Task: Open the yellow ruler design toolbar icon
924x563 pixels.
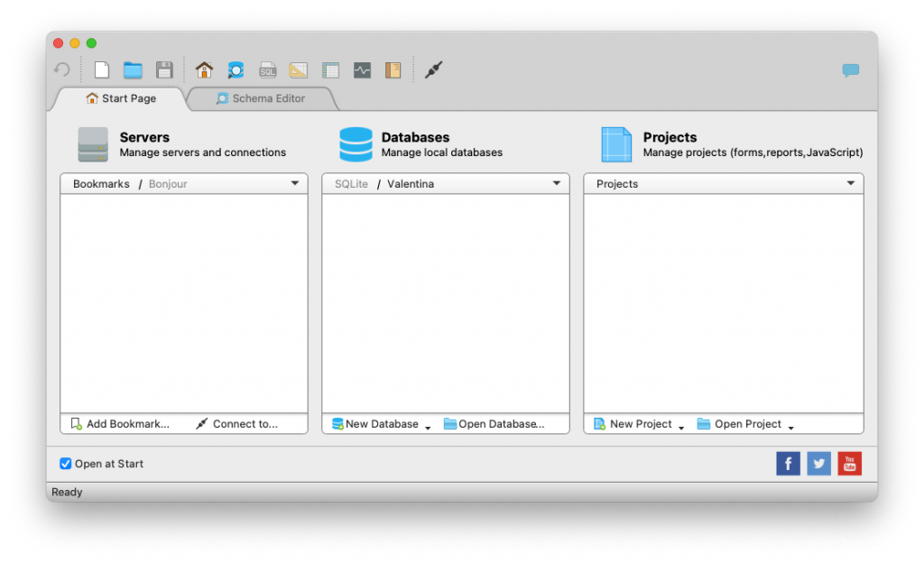Action: pos(298,70)
